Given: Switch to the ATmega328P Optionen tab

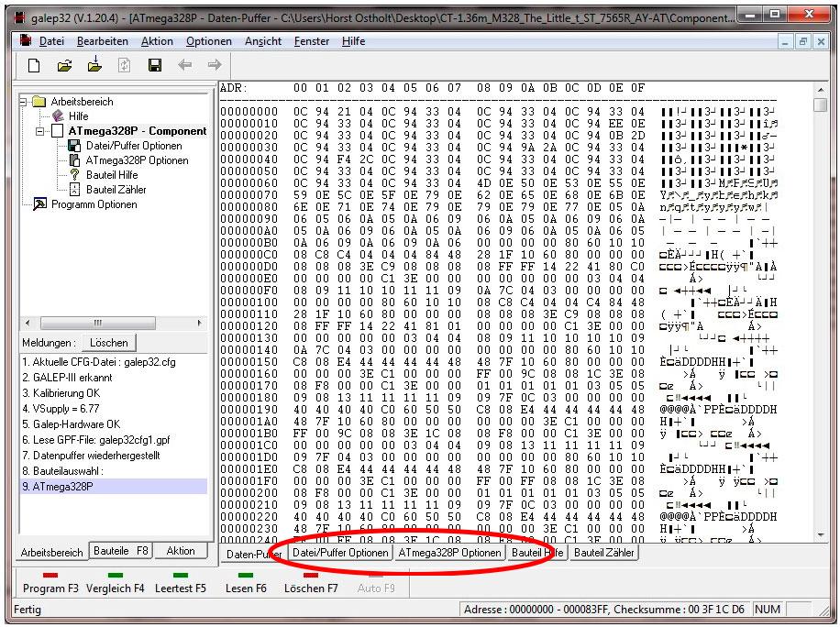Looking at the screenshot, I should 449,553.
